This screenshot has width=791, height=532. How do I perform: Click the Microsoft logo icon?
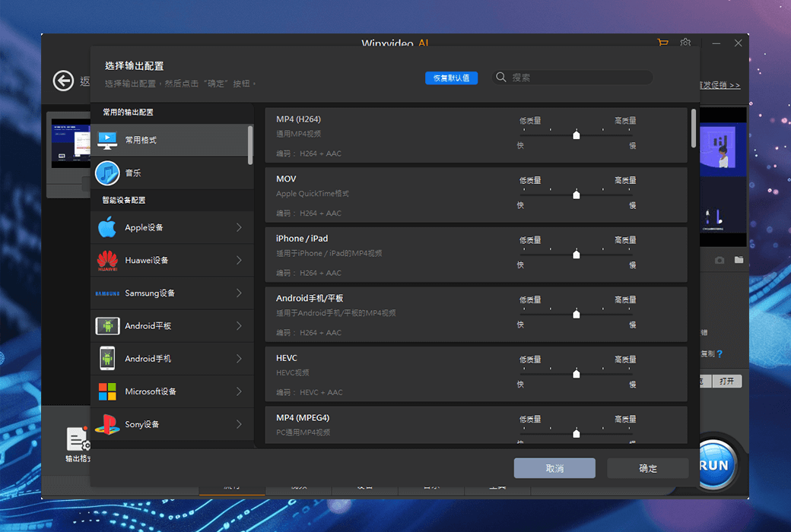[107, 391]
